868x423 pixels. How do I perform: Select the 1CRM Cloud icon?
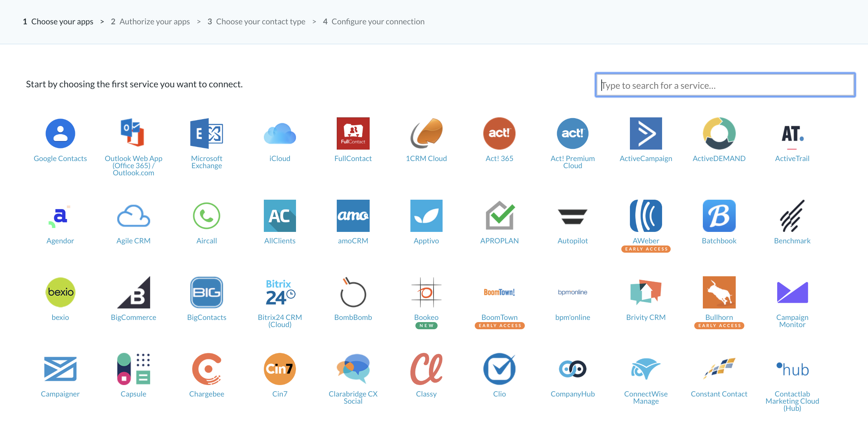[426, 133]
